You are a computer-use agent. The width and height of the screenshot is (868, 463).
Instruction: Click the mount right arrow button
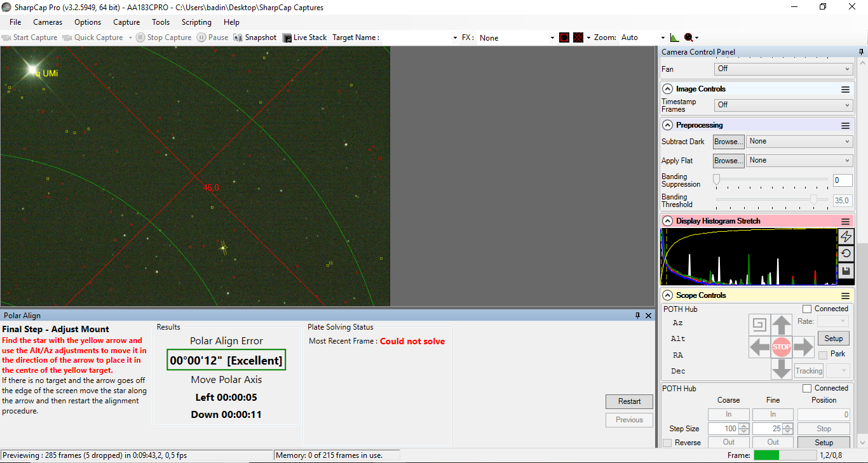point(804,347)
